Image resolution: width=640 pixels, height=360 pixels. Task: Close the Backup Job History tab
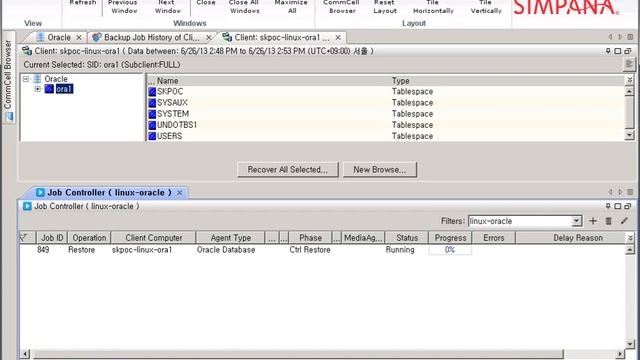coord(209,38)
